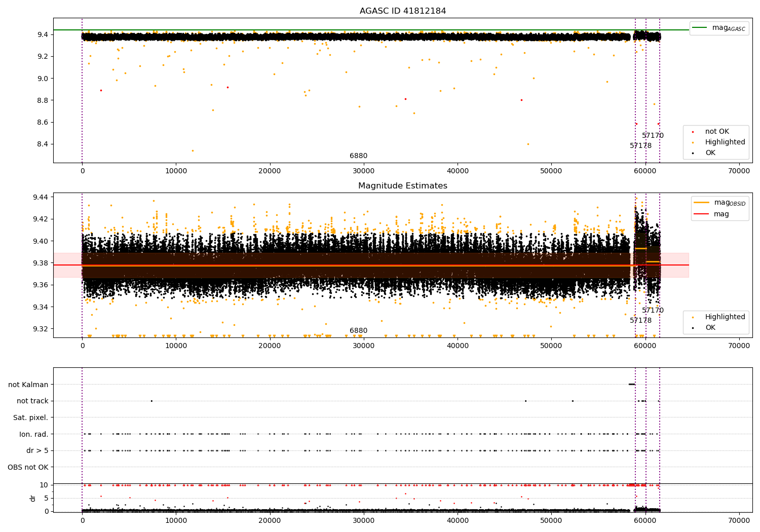Select 'Highlighted' legend label in Magnitude Estimates plot
Image resolution: width=760 pixels, height=532 pixels.
725,317
